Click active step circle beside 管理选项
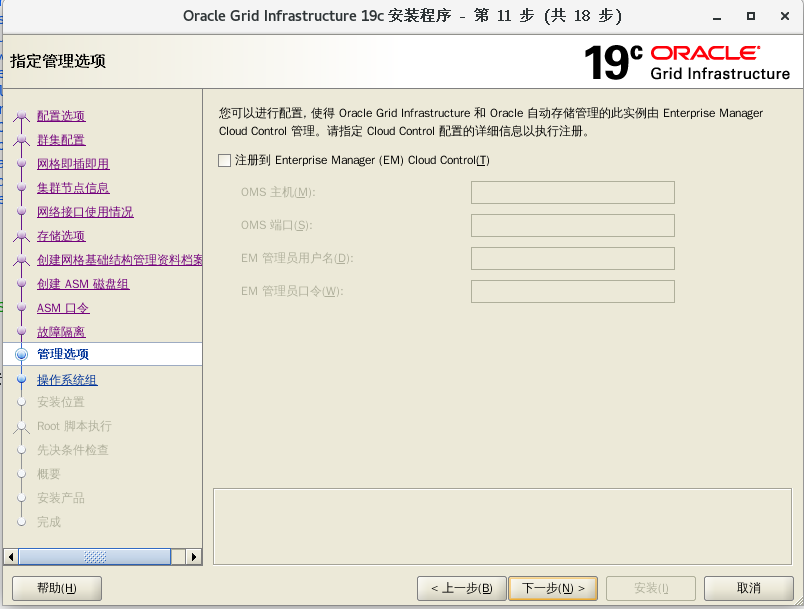This screenshot has width=804, height=609. point(22,354)
